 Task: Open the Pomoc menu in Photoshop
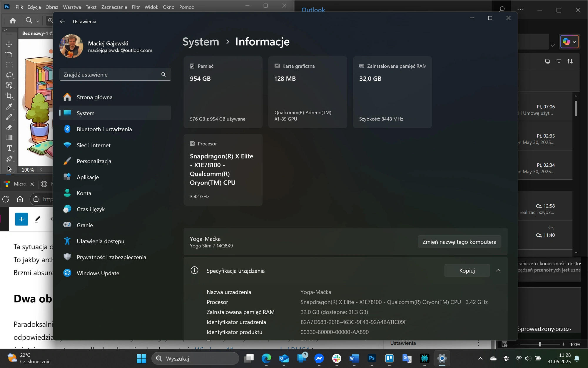[186, 7]
